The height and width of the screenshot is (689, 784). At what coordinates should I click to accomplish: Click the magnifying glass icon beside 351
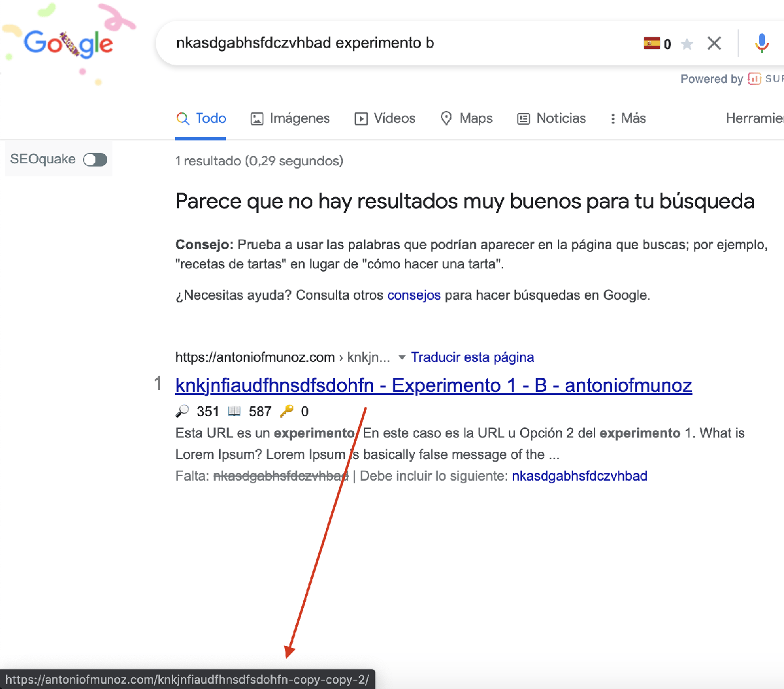[x=182, y=411]
